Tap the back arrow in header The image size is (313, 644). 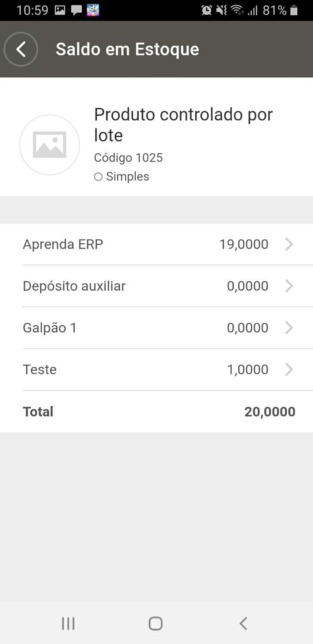coord(21,49)
